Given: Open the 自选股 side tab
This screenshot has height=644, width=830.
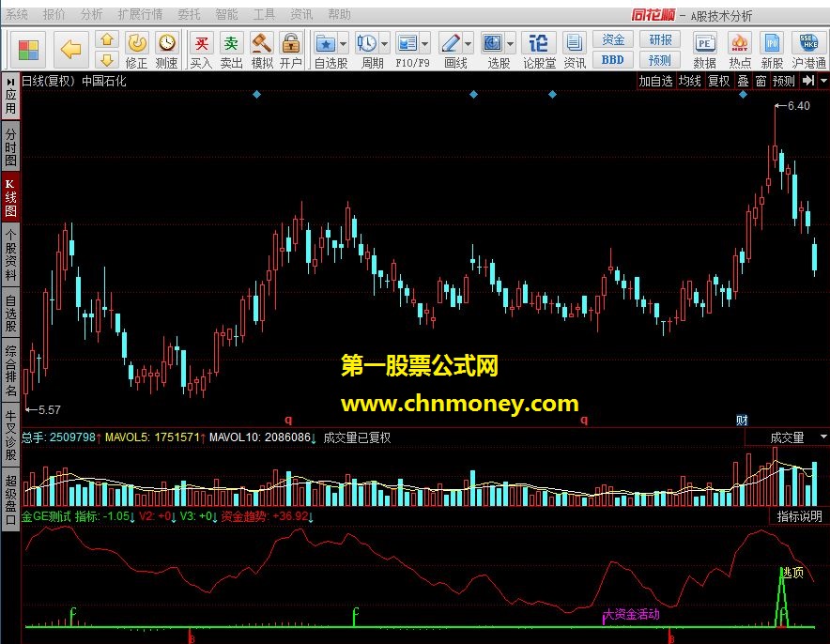Looking at the screenshot, I should click(10, 314).
